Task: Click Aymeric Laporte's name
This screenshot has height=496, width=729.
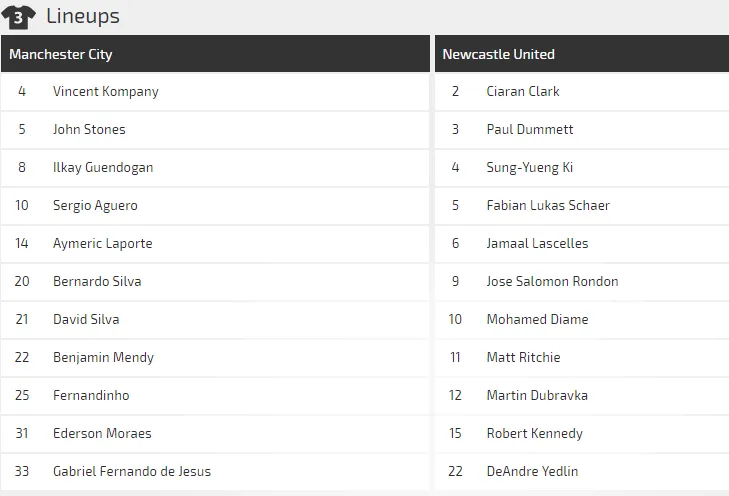Action: click(x=102, y=243)
